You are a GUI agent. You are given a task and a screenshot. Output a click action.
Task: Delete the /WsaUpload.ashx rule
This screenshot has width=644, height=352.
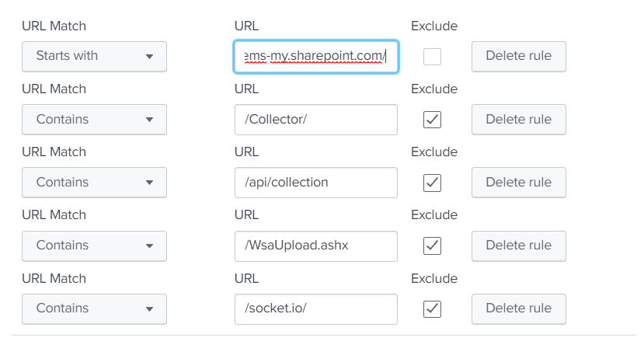518,245
